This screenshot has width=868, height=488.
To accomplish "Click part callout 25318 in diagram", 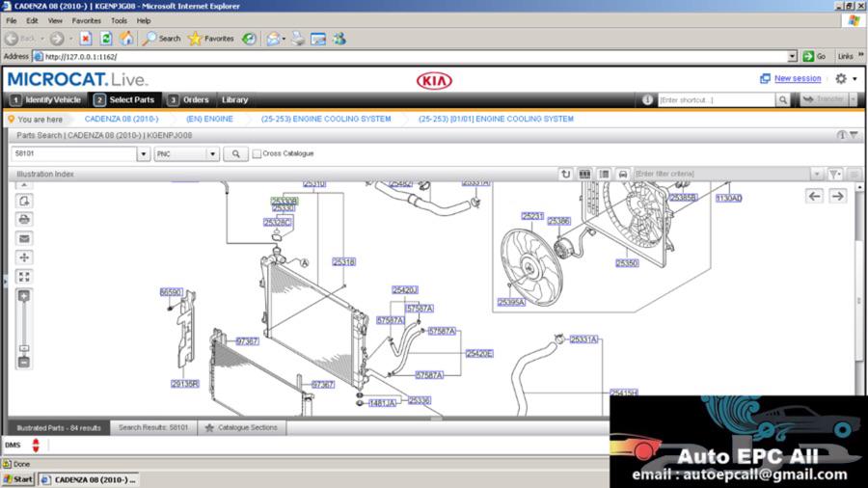I will [x=343, y=261].
